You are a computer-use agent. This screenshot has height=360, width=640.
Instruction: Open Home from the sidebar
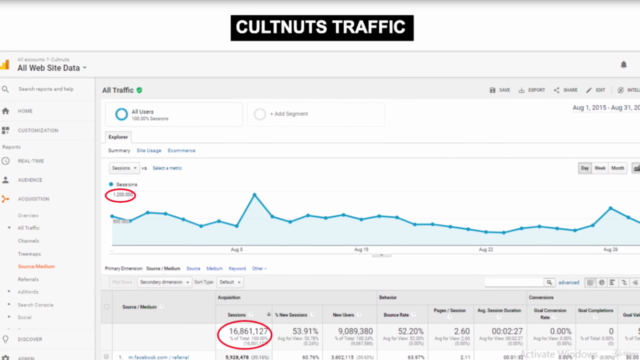(5, 111)
